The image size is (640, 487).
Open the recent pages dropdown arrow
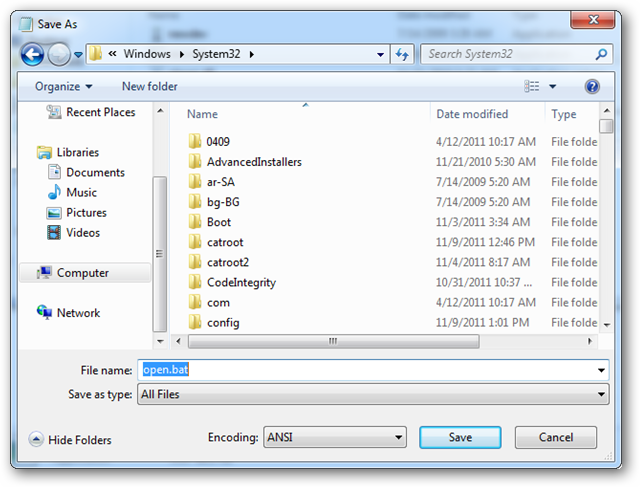[78, 54]
